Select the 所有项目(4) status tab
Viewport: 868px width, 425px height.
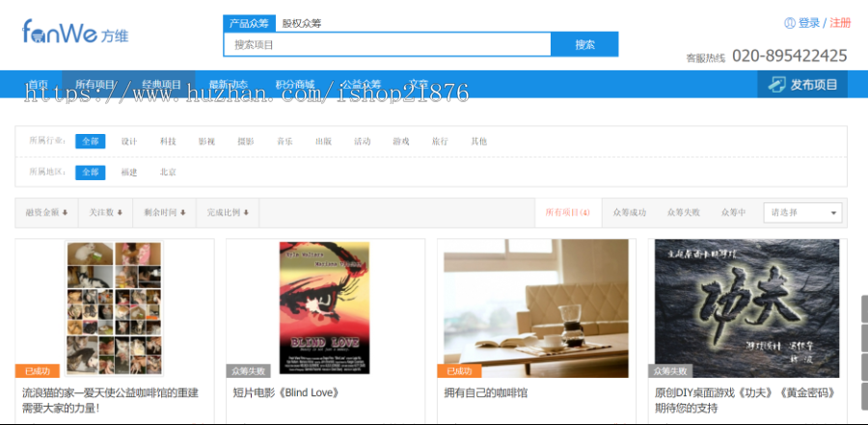pyautogui.click(x=567, y=212)
